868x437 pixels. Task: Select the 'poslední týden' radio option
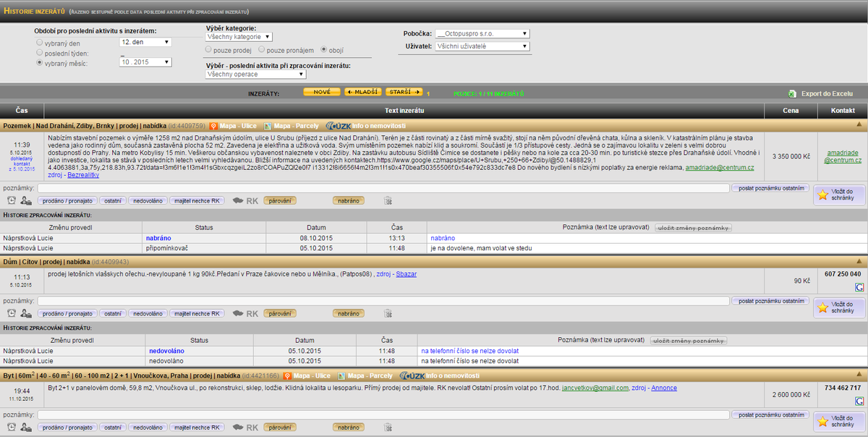pyautogui.click(x=40, y=53)
